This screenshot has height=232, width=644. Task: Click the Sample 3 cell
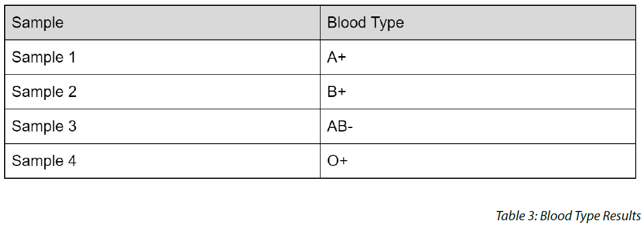click(x=162, y=126)
